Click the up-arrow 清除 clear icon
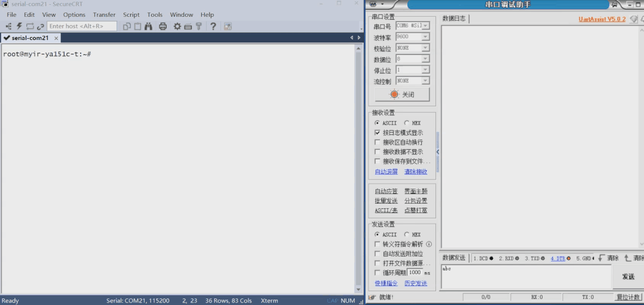The image size is (644, 305). (627, 258)
